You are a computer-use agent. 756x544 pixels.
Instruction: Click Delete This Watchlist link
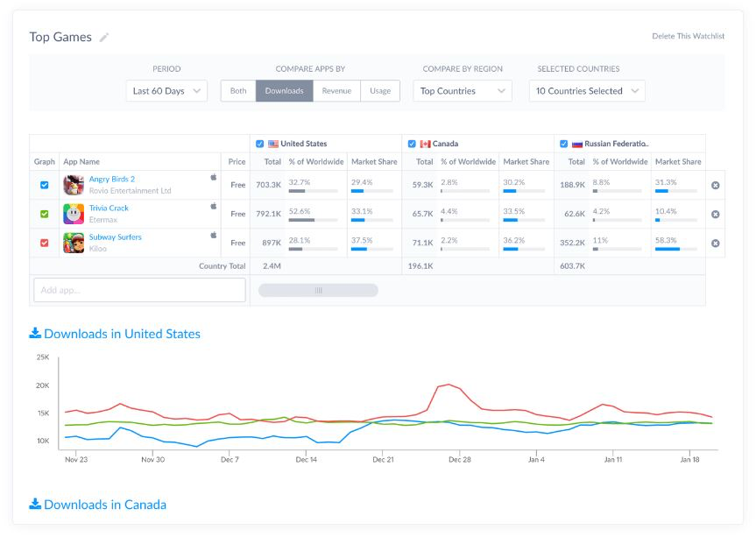coord(688,36)
